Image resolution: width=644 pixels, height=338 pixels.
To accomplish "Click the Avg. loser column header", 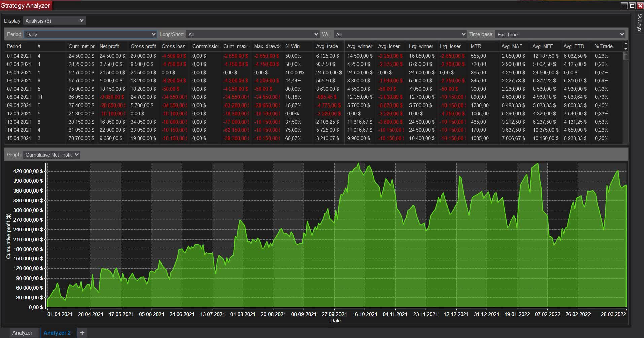I will pos(391,46).
